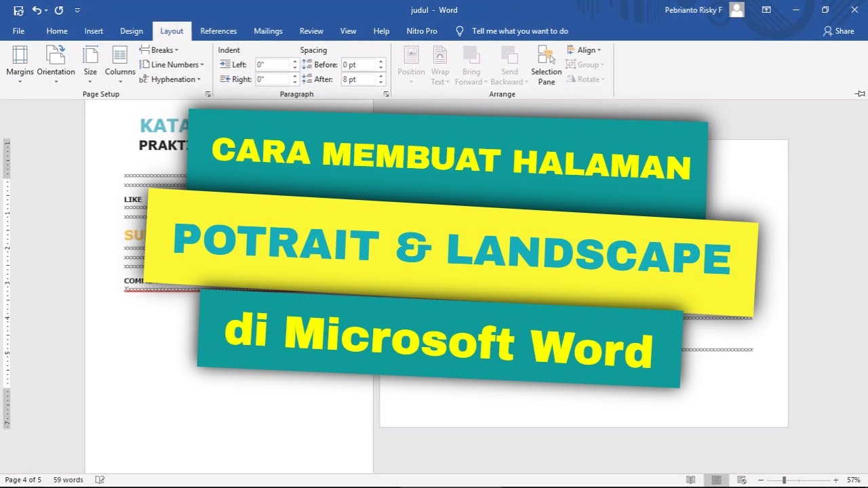Click the Spacing After input field

pos(358,79)
